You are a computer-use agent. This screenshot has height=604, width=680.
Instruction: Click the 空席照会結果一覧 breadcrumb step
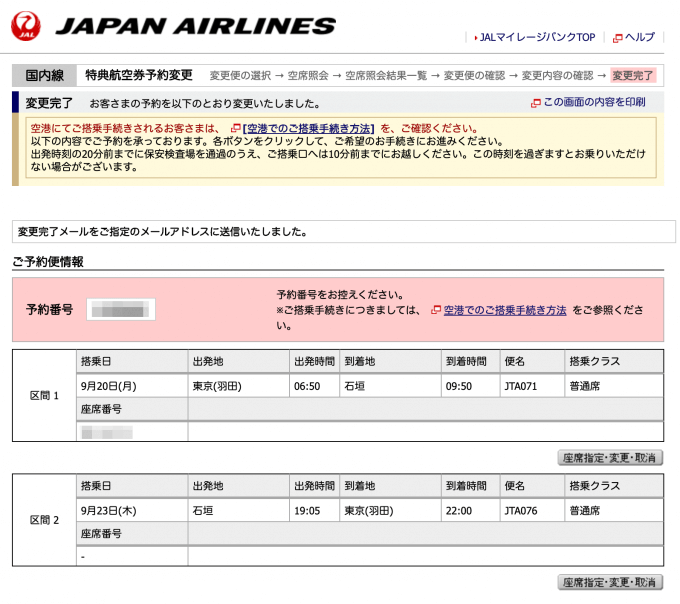click(386, 76)
